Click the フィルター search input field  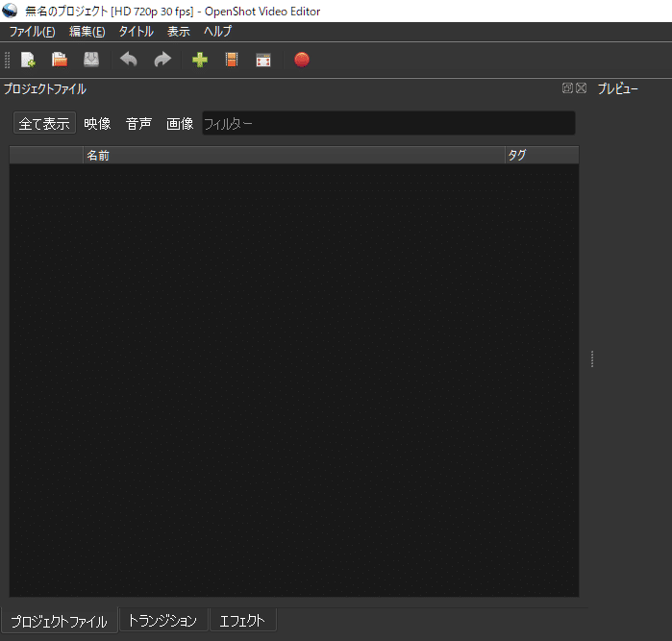(388, 123)
